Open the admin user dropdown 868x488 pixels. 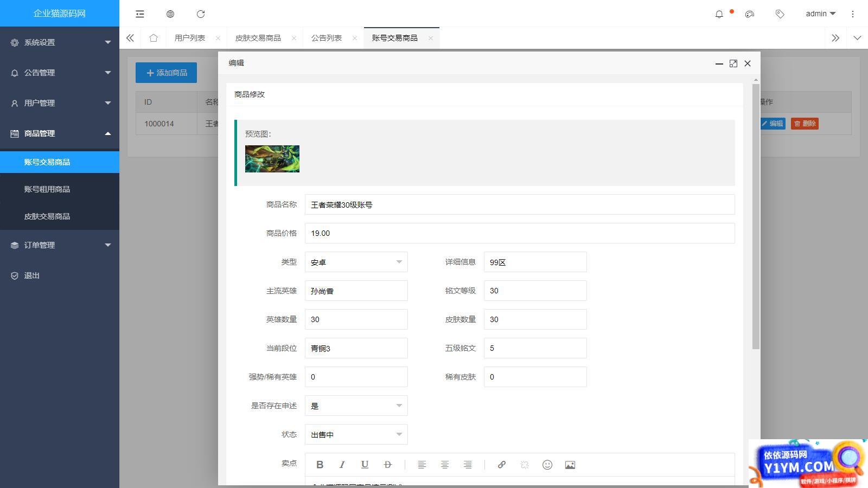coord(820,14)
